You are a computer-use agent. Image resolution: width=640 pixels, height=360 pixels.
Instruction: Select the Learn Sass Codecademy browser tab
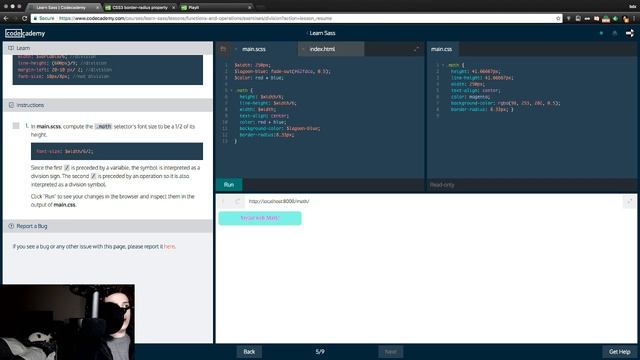tap(64, 7)
